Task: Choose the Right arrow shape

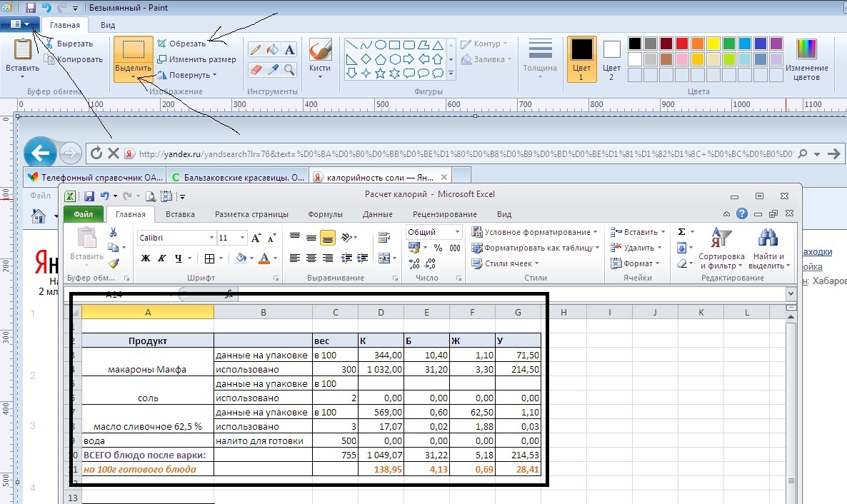Action: (409, 59)
